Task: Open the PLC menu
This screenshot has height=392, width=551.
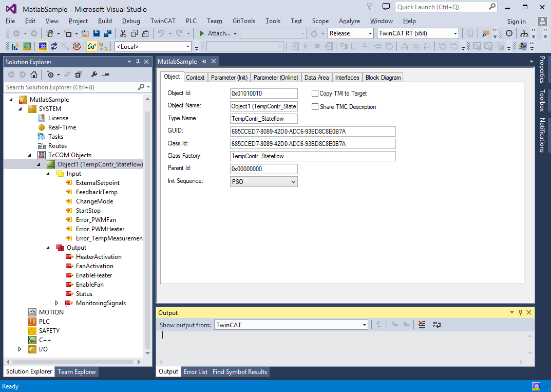Action: (191, 21)
